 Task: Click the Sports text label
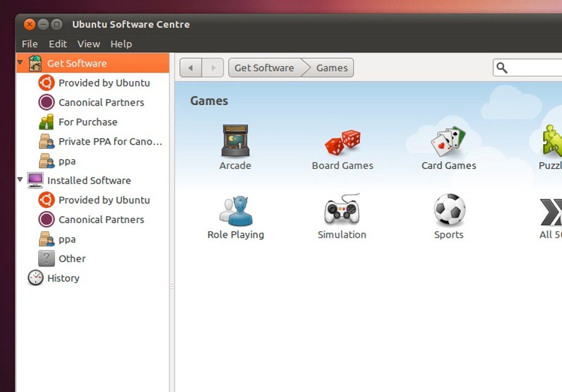coord(448,235)
